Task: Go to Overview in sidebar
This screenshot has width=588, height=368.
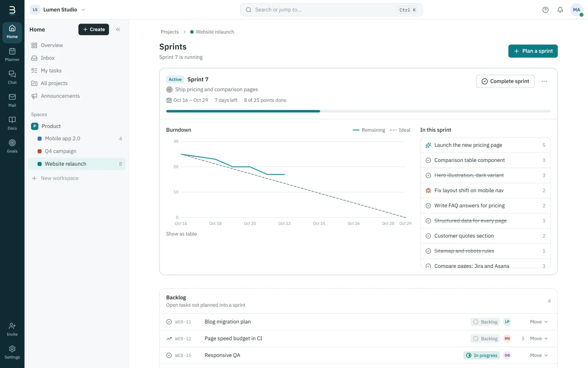Action: 77,45
